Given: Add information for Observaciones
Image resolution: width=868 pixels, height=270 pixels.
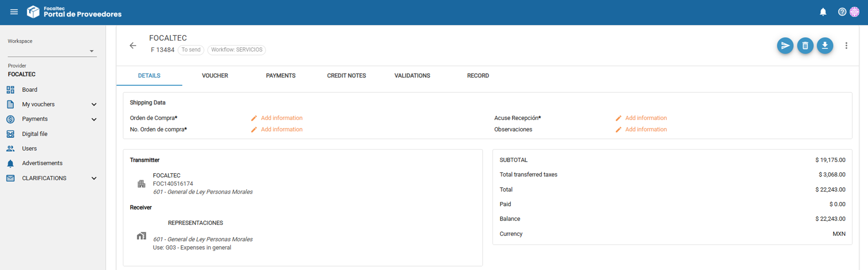Looking at the screenshot, I should [x=646, y=129].
